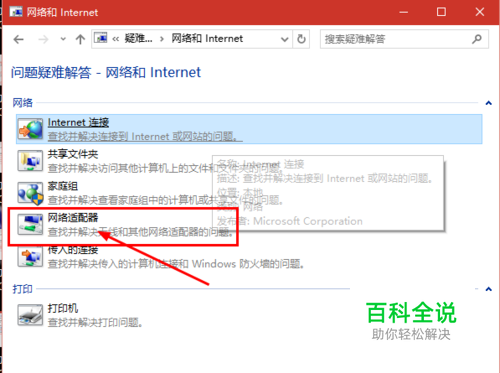Click the 打印机 troubleshooter icon
The width and height of the screenshot is (500, 373).
[30, 314]
